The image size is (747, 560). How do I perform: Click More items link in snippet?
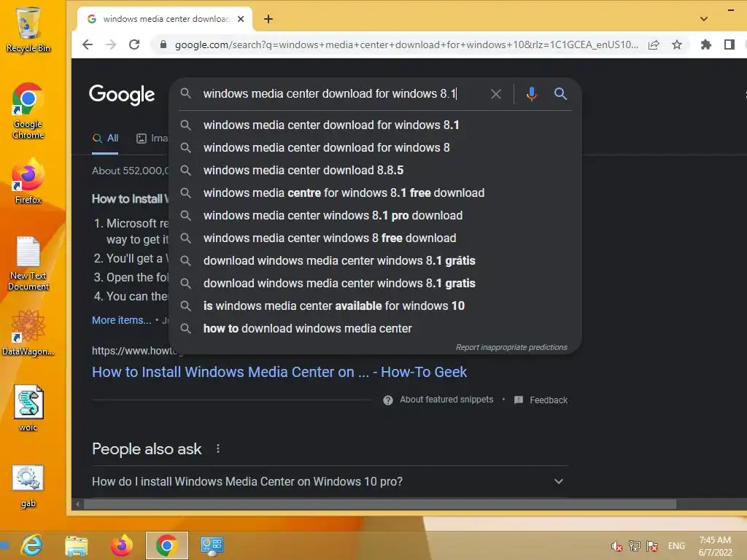coord(122,320)
